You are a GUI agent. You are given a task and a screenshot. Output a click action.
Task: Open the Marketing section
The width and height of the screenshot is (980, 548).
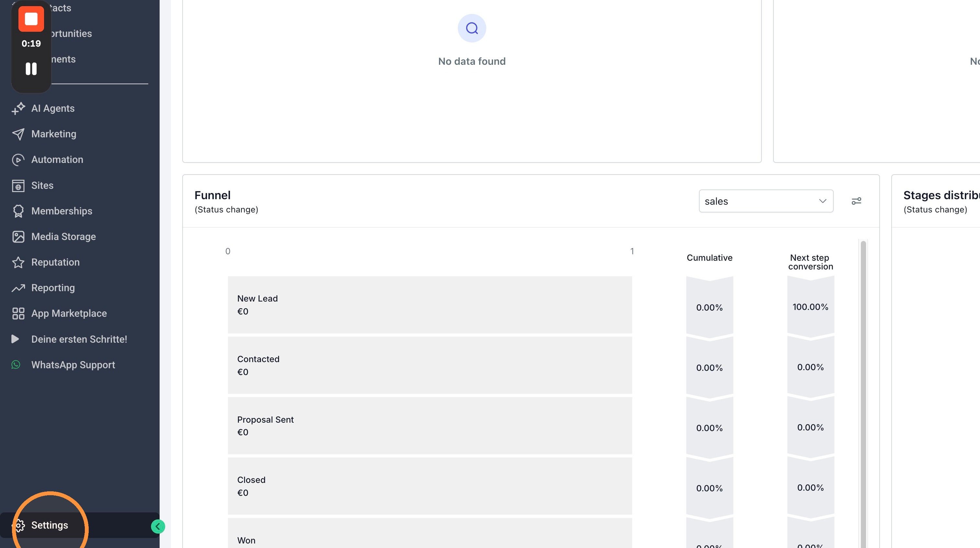[54, 134]
